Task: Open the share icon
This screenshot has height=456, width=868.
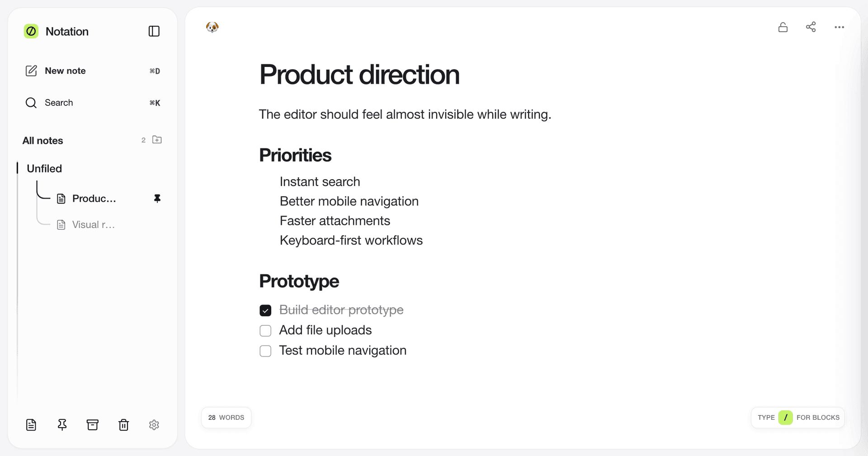Action: pos(811,27)
